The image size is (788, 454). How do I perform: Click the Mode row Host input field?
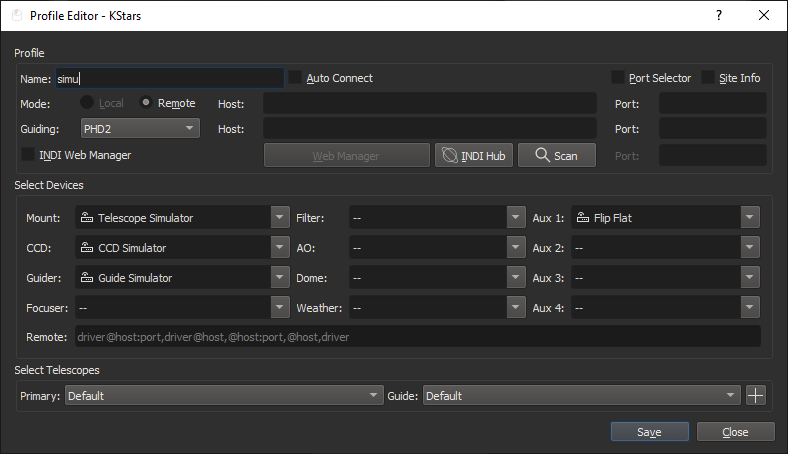click(430, 103)
